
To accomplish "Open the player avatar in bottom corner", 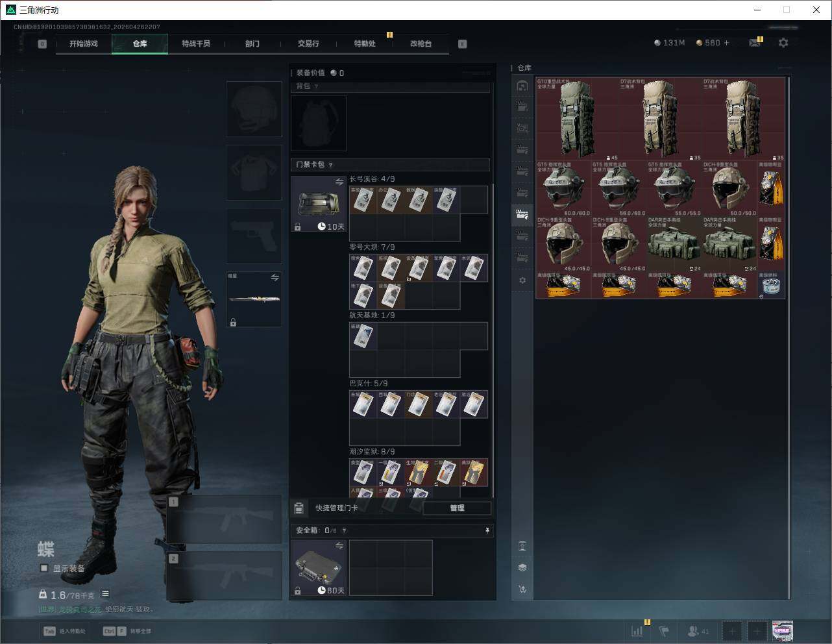I will 782,630.
